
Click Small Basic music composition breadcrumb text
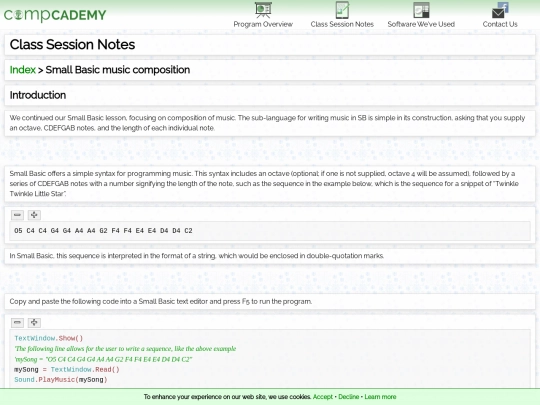coord(118,70)
